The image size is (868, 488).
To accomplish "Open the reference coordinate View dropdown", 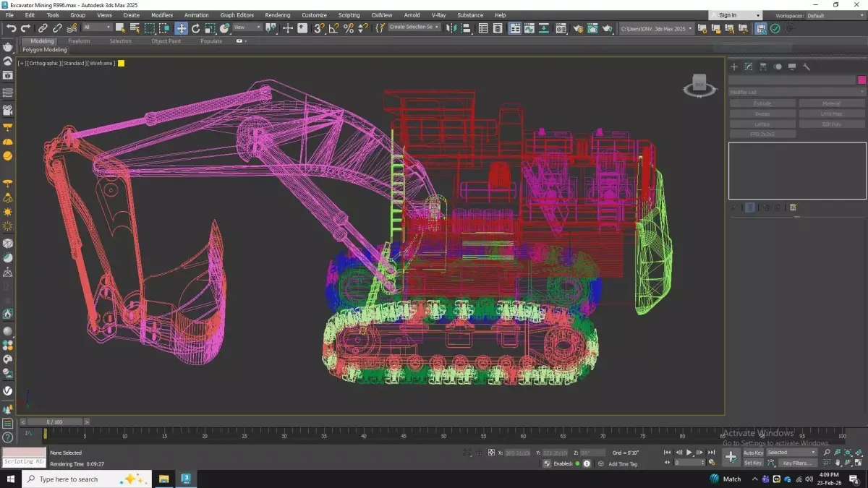I will [247, 27].
